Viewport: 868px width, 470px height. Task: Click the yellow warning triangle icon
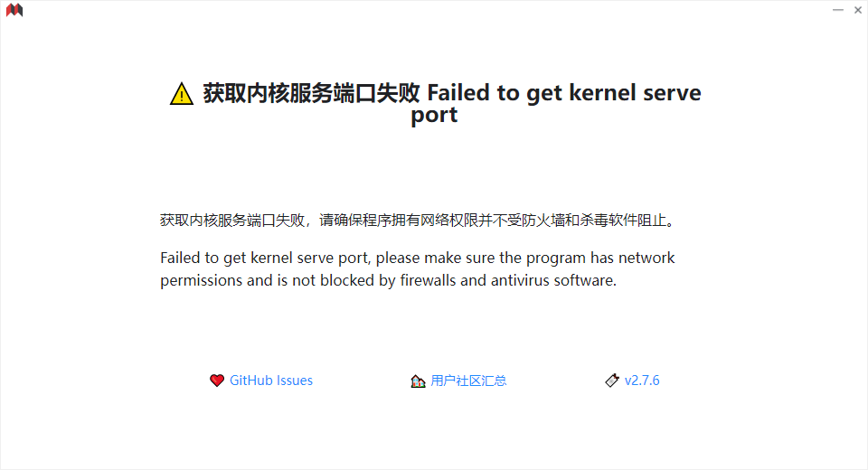(182, 94)
